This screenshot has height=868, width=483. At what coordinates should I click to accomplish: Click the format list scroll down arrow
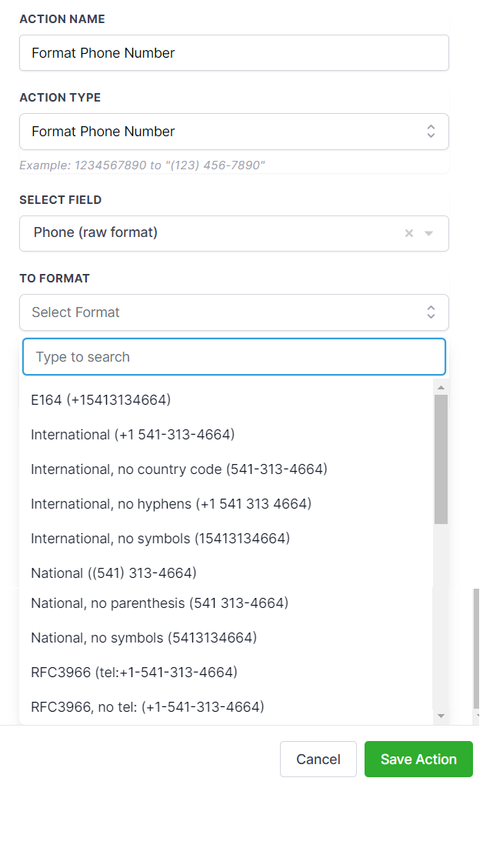coord(441,716)
